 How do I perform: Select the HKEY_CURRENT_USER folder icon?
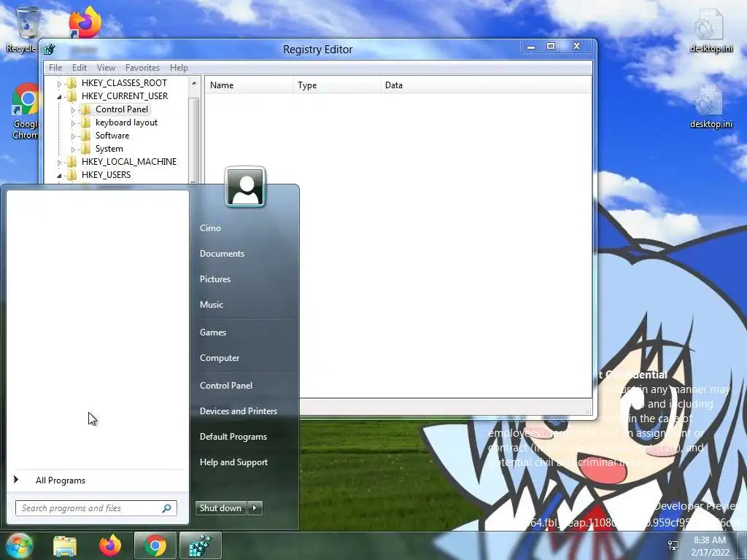(72, 96)
